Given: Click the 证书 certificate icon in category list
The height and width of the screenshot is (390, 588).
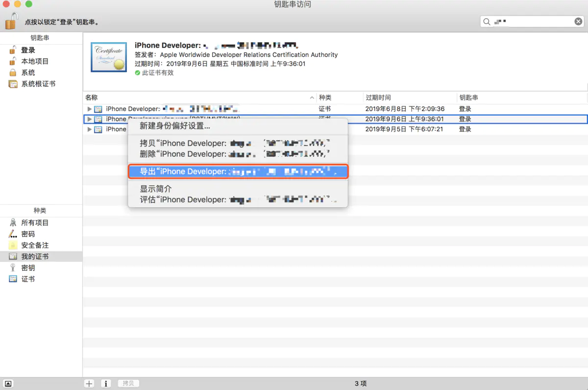Looking at the screenshot, I should click(x=13, y=279).
